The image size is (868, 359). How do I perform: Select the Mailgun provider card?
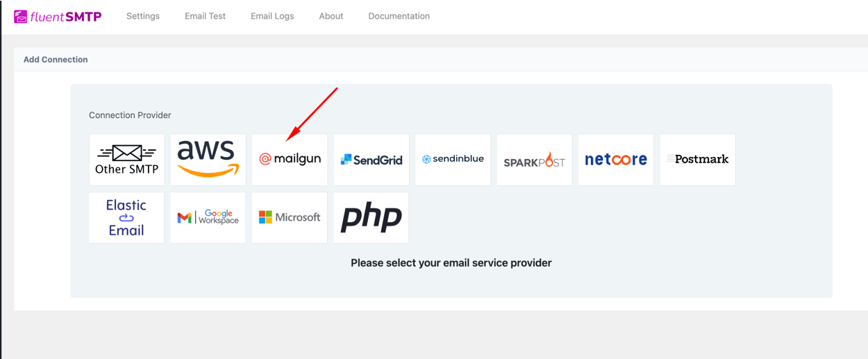pos(290,160)
